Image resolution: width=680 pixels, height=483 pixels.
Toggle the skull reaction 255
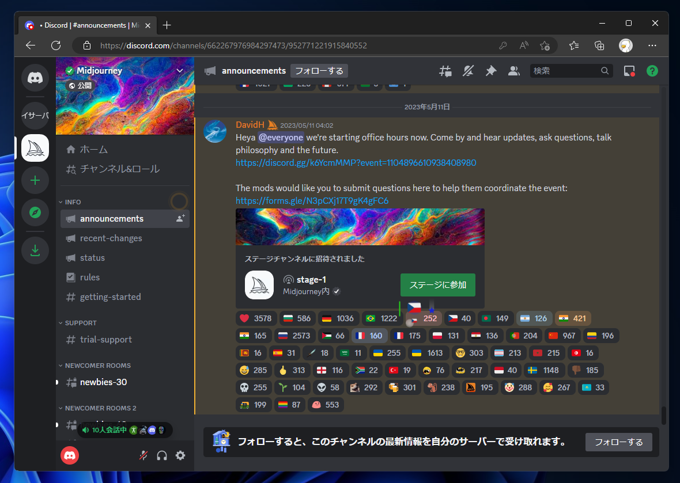[254, 387]
